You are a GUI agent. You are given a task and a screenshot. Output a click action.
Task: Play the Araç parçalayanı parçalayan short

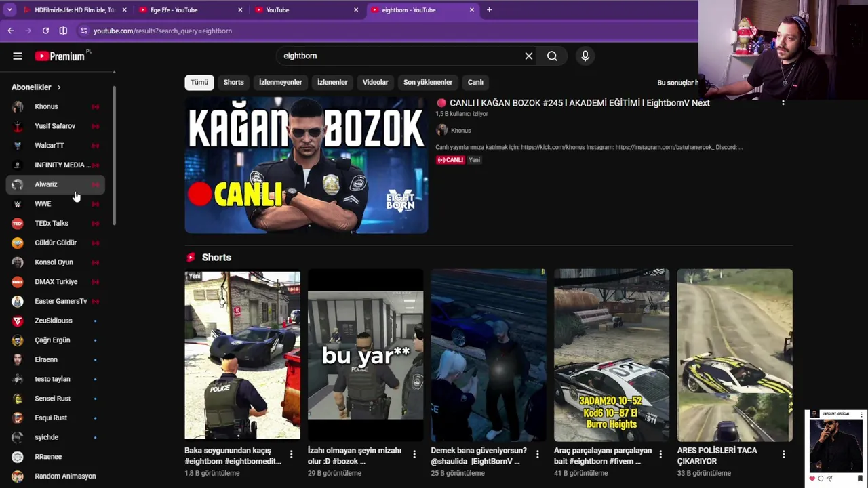click(x=612, y=355)
